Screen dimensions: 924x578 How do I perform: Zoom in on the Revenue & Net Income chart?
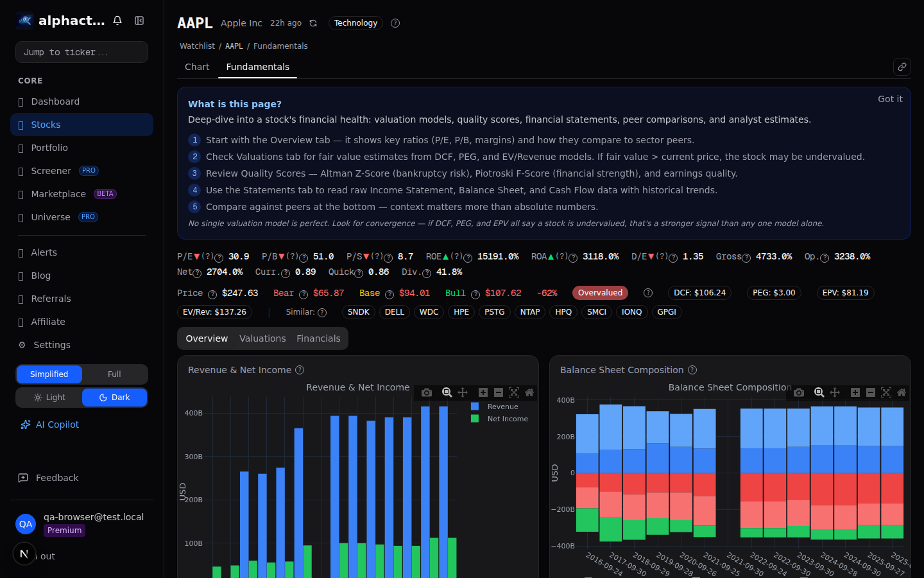coord(483,392)
